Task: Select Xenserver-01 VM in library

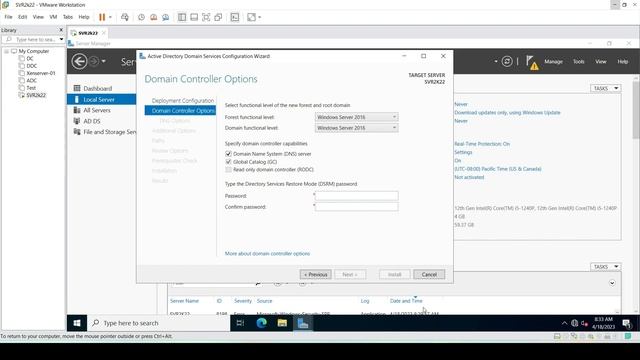Action: point(41,73)
